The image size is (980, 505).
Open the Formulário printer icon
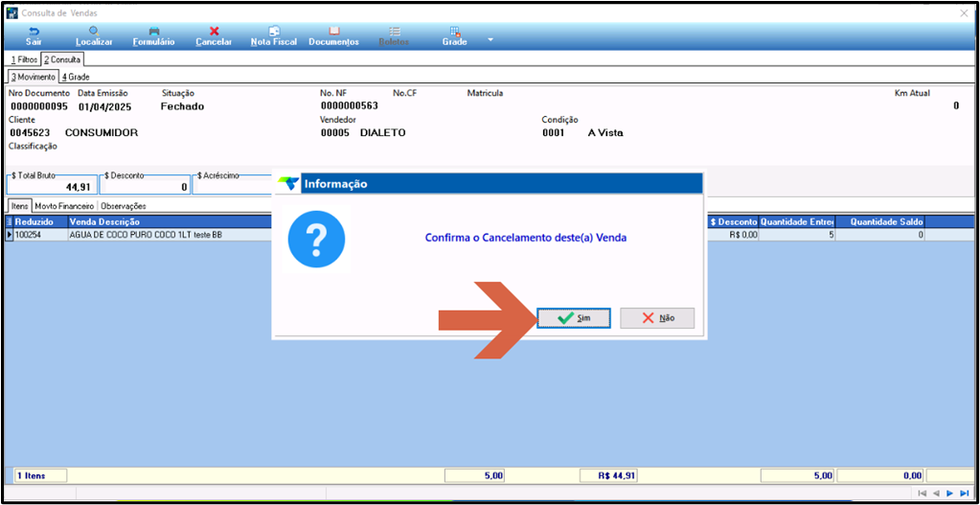[153, 36]
